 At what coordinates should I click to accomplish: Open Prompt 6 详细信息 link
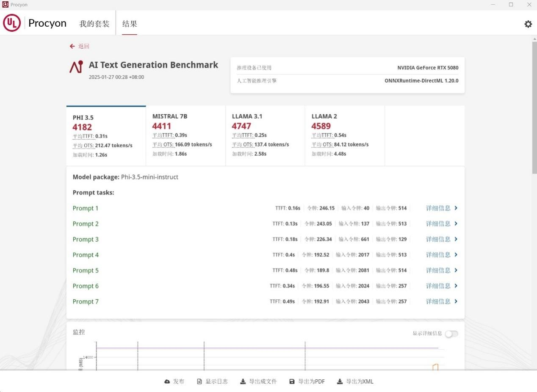point(438,286)
